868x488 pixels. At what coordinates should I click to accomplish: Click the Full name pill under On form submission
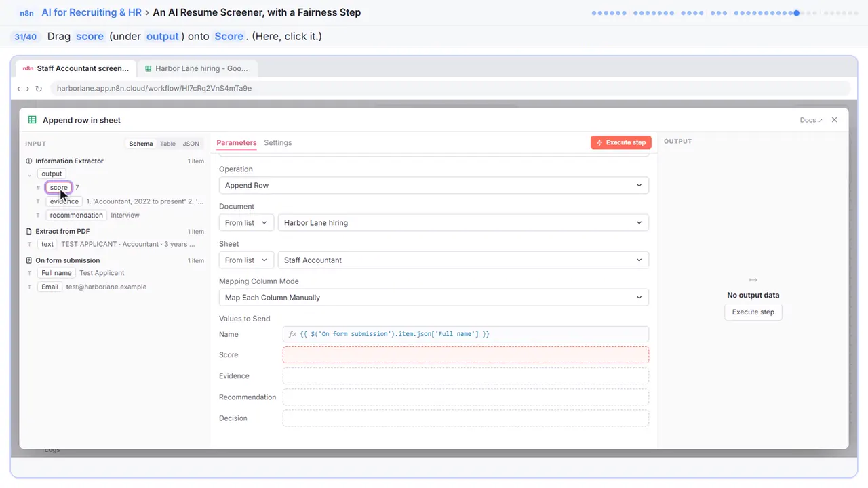(x=56, y=273)
